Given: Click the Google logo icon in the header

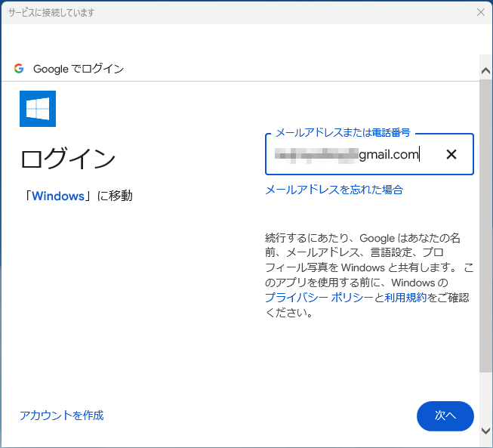Looking at the screenshot, I should (x=19, y=69).
